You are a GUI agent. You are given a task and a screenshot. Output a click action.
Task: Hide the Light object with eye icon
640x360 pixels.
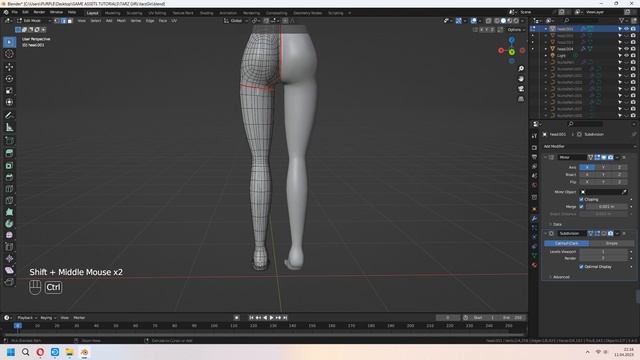click(626, 56)
